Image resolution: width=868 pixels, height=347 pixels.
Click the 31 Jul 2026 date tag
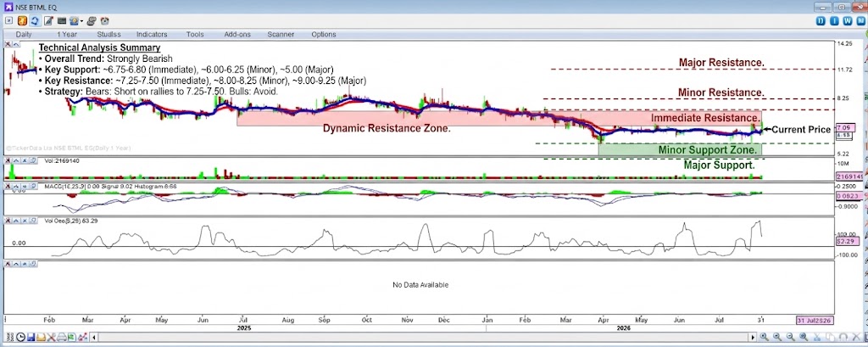coord(815,321)
